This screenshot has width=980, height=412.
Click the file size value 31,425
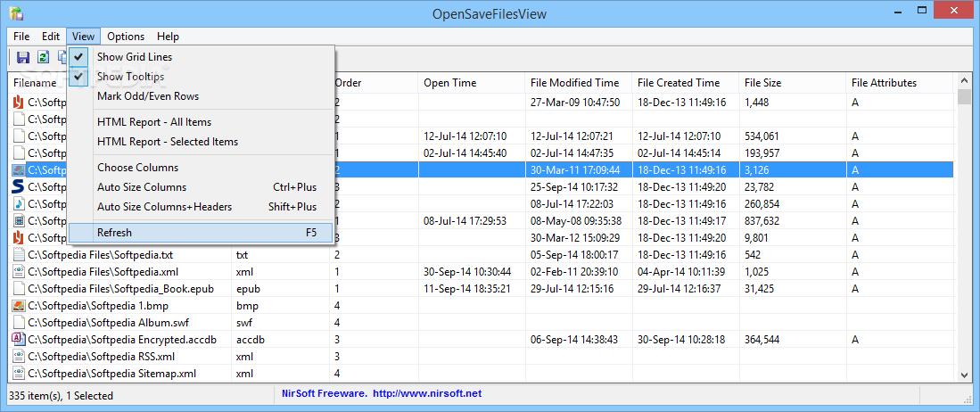(760, 288)
